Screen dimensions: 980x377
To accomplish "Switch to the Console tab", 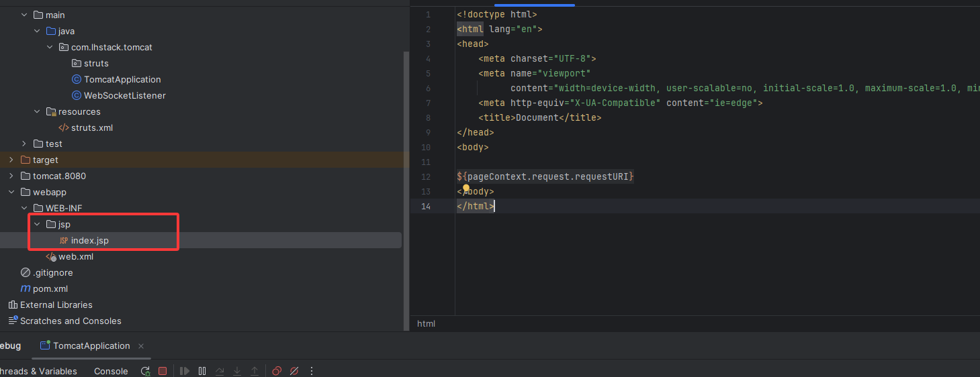I will point(111,371).
